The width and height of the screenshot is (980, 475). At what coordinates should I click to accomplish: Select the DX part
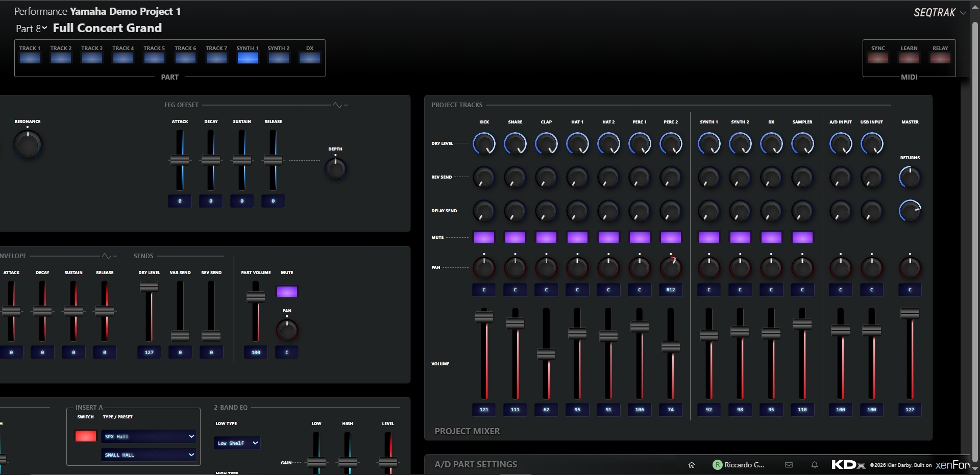tap(310, 58)
